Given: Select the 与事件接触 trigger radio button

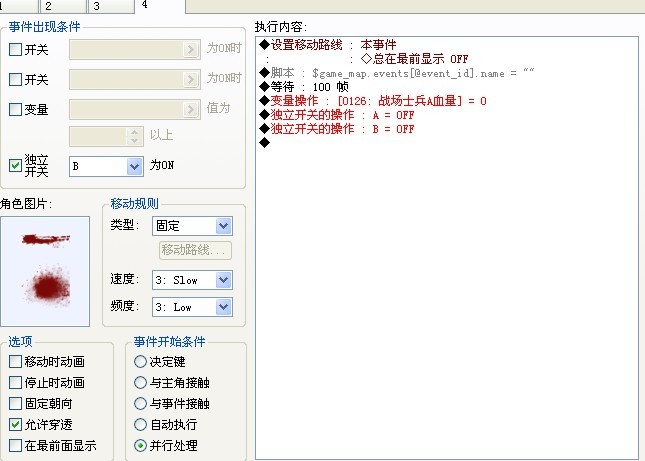Looking at the screenshot, I should pyautogui.click(x=140, y=403).
